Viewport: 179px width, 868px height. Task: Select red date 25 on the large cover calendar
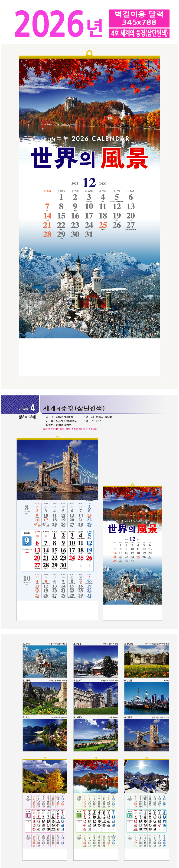(103, 225)
